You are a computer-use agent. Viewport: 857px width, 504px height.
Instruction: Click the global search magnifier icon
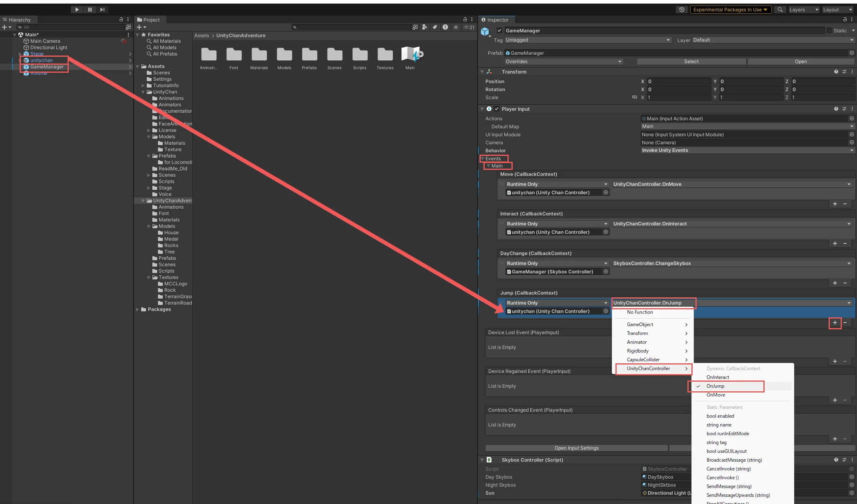[779, 10]
